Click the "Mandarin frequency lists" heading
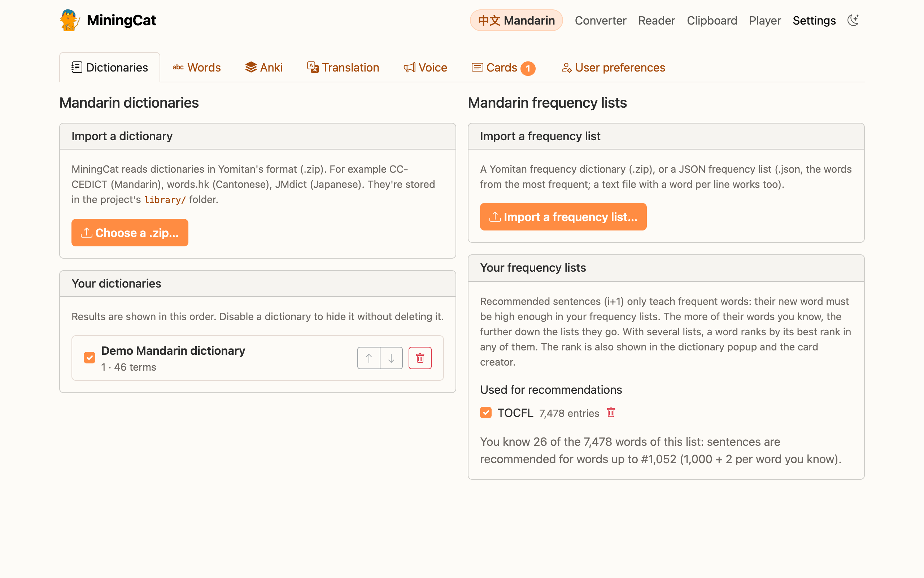Screen dimensions: 924x578 547,103
